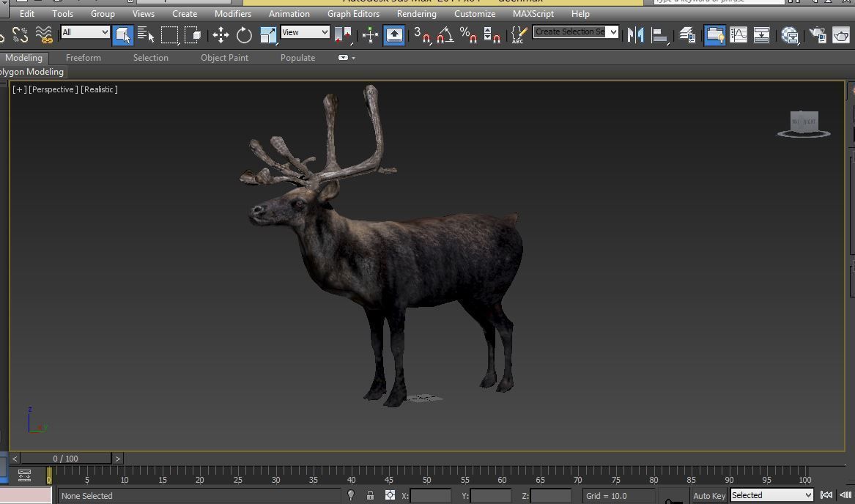This screenshot has width=855, height=504.
Task: Click the Align tool icon
Action: point(660,35)
